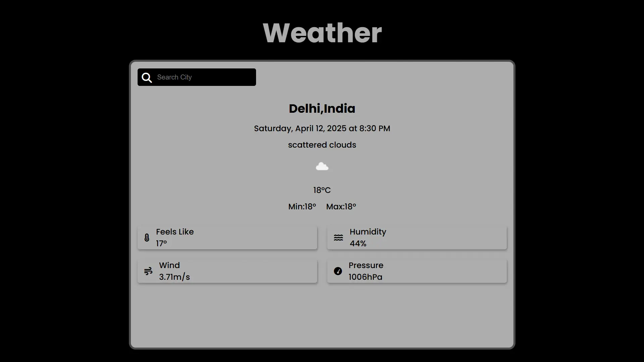The width and height of the screenshot is (644, 362).
Task: Click the Pressure 1006hPa value
Action: (x=365, y=277)
